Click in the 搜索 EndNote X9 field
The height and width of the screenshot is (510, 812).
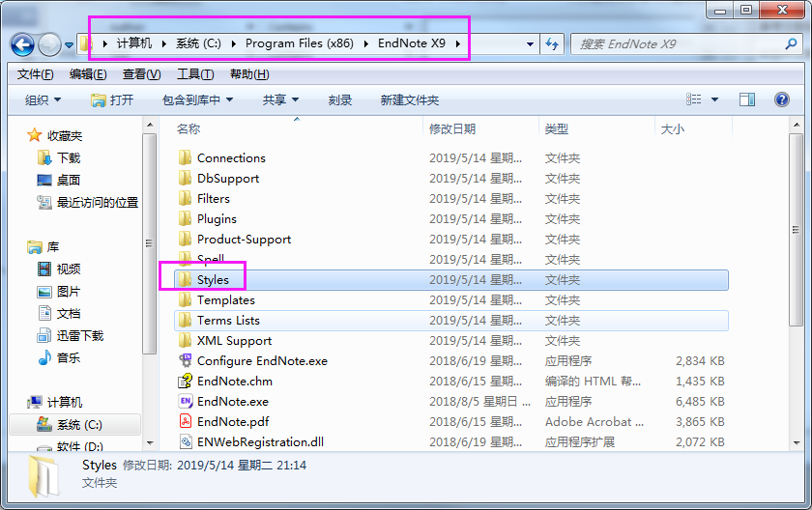(x=679, y=44)
